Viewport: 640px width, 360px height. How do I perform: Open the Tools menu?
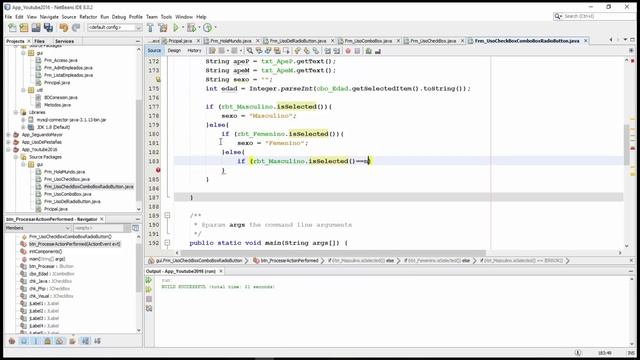166,17
